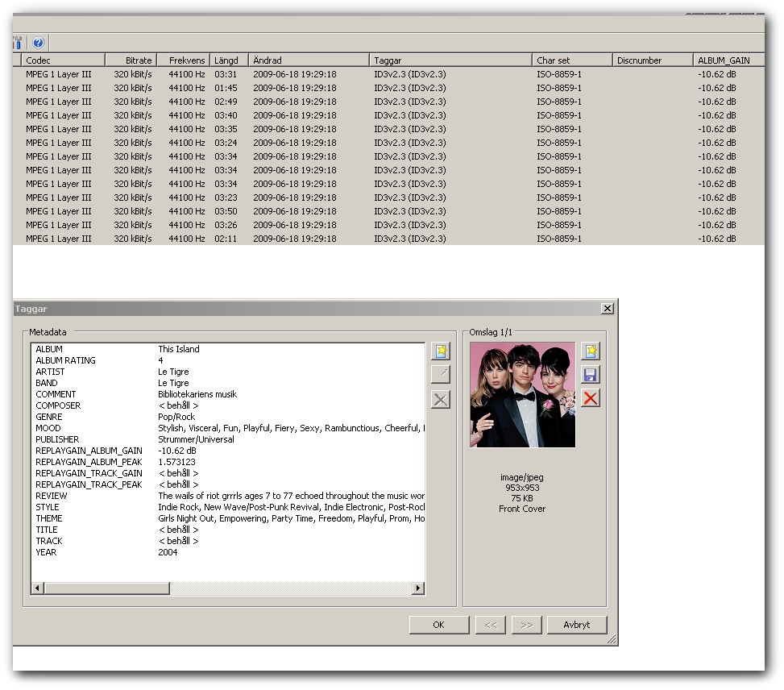Screen dimensions: 784x690
Task: Select the file row with length 01:45
Action: [226, 88]
